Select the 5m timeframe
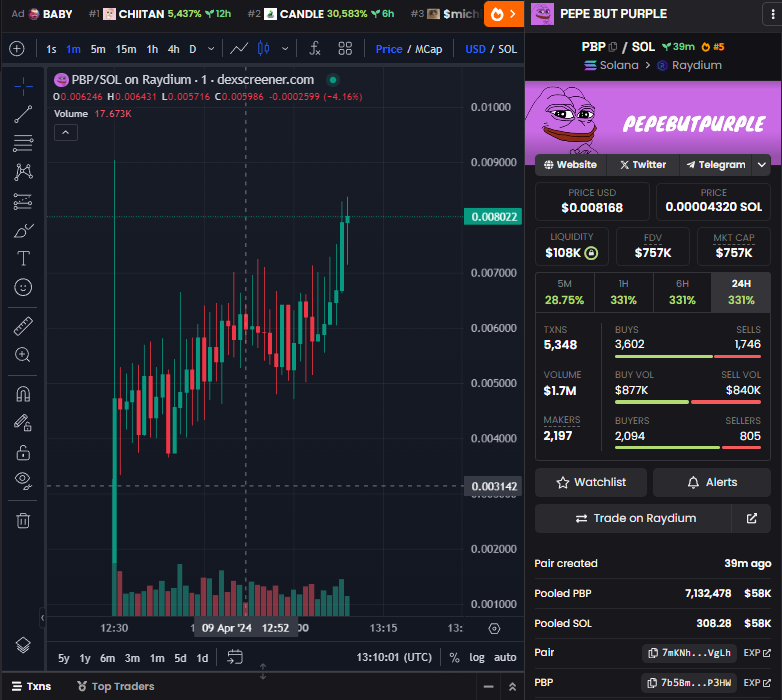The width and height of the screenshot is (782, 700). pyautogui.click(x=98, y=49)
